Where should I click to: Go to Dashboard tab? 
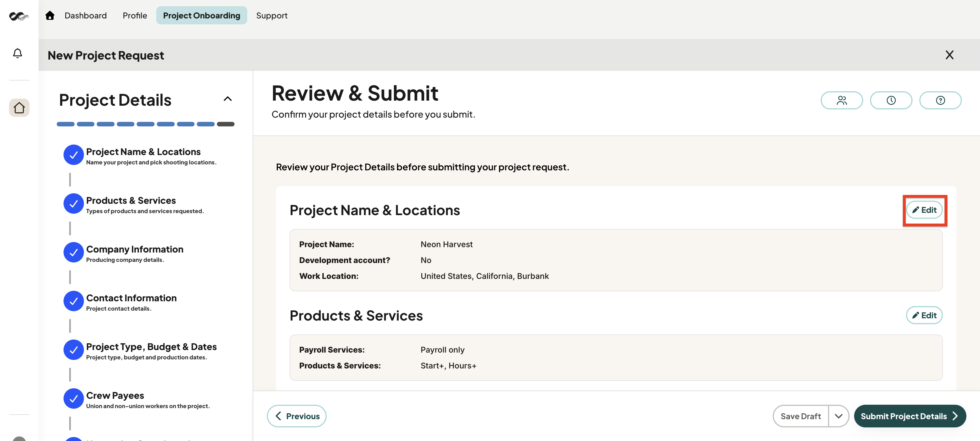tap(86, 16)
